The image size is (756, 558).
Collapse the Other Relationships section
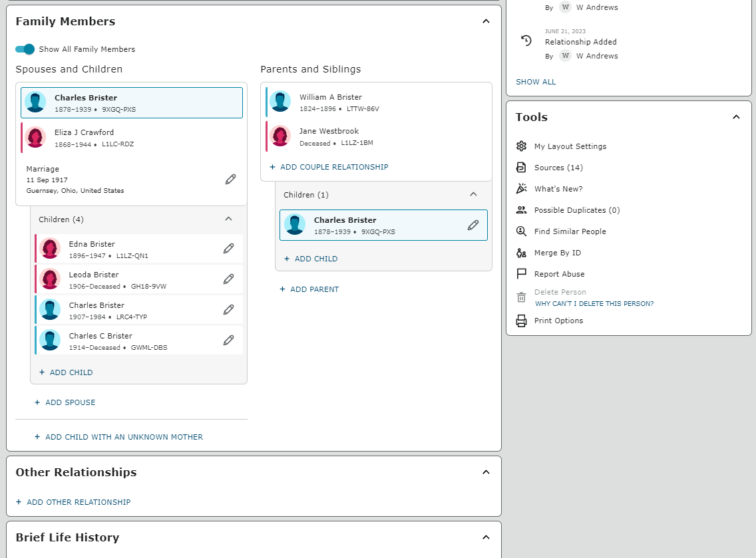[486, 472]
